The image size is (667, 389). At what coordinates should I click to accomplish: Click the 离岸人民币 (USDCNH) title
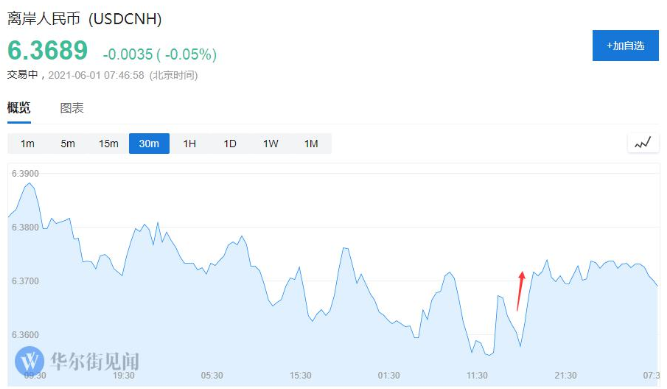[x=85, y=19]
